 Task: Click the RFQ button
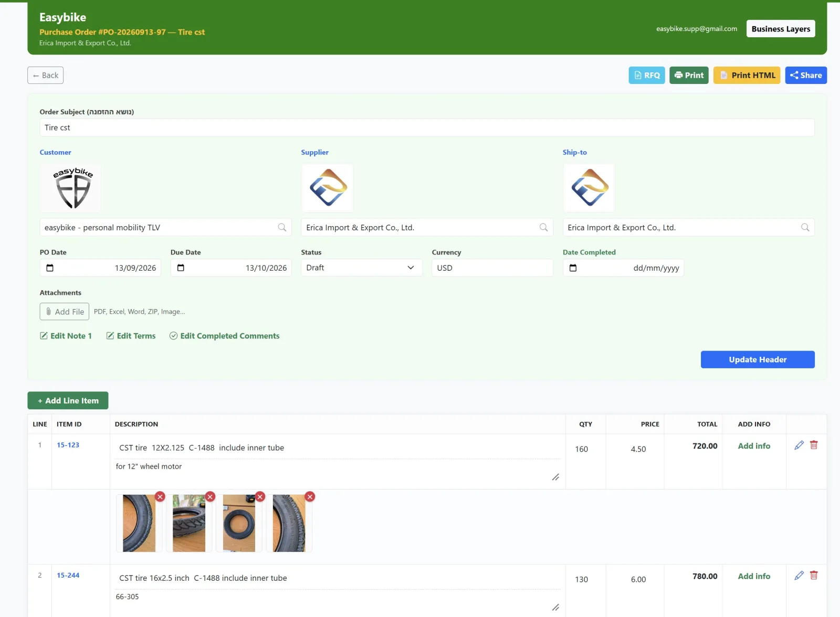tap(647, 75)
